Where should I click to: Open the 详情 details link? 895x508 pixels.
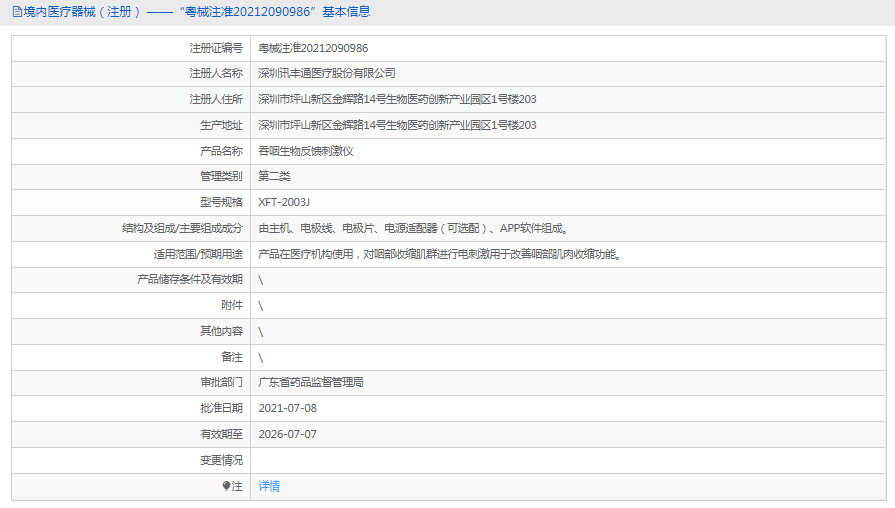pyautogui.click(x=269, y=486)
